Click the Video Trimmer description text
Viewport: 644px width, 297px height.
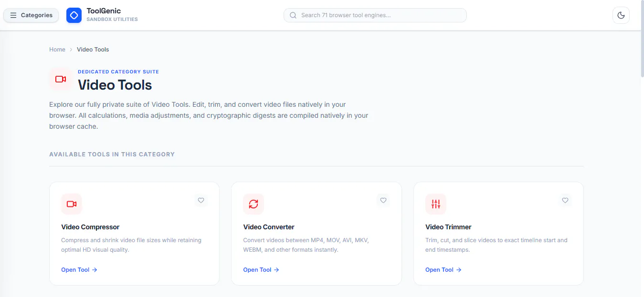click(x=496, y=245)
